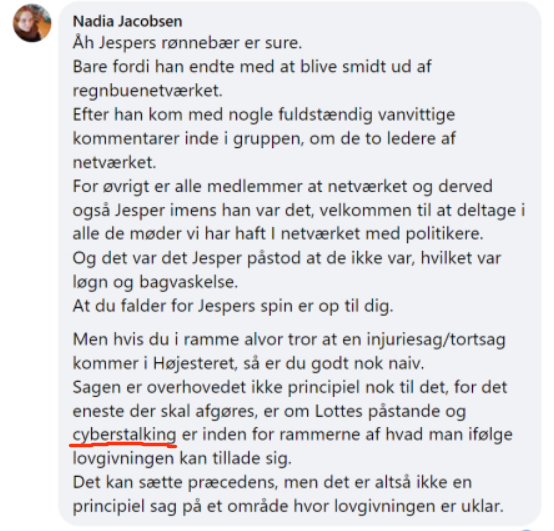Click the word politikere in the comment
Viewport: 554px width, 531px height.
pyautogui.click(x=444, y=234)
